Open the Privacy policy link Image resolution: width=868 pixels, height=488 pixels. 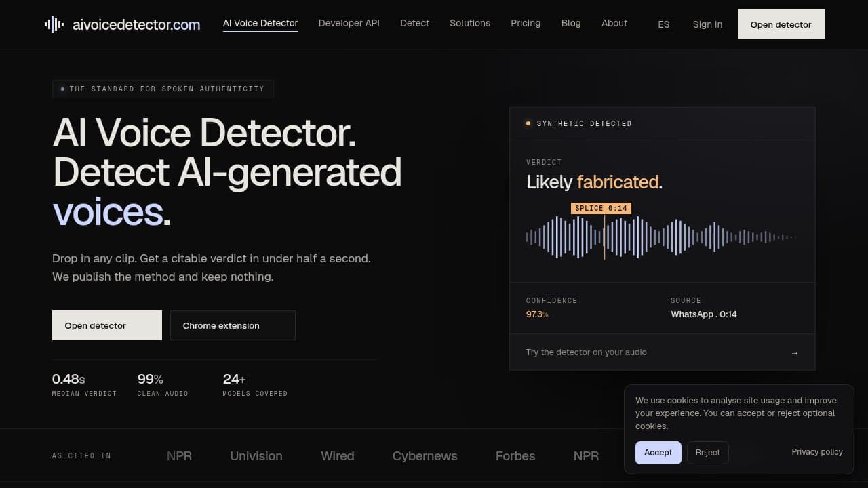(817, 452)
